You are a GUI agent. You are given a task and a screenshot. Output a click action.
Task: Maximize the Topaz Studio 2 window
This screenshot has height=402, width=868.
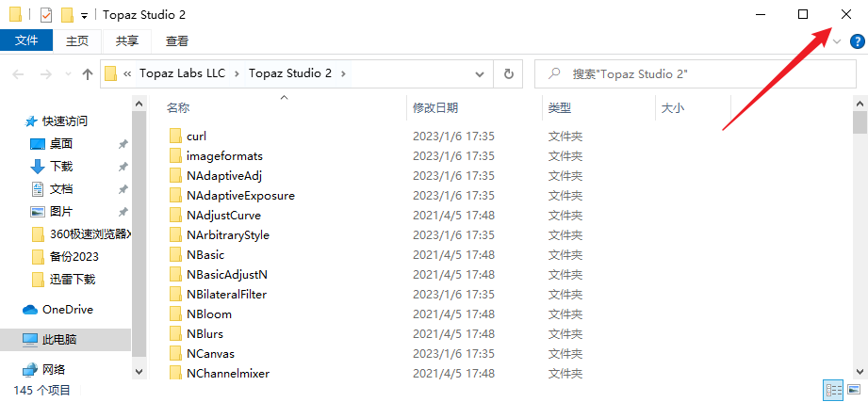pyautogui.click(x=803, y=15)
